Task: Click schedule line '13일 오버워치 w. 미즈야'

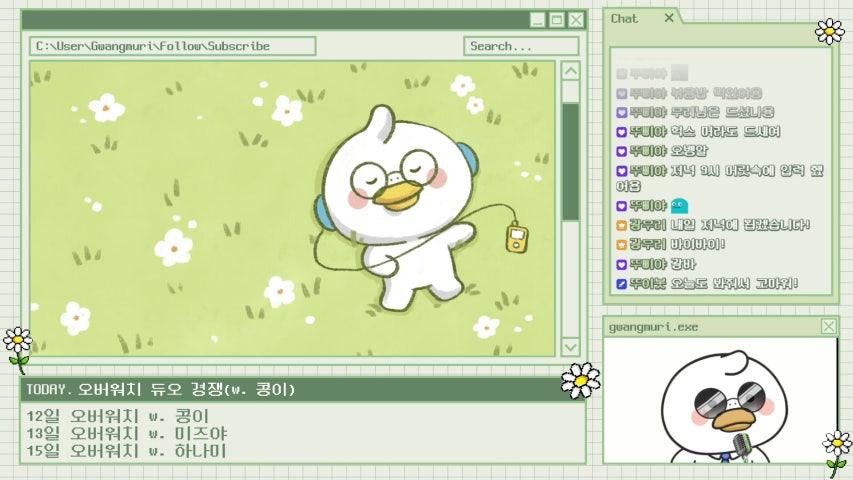Action: click(127, 434)
